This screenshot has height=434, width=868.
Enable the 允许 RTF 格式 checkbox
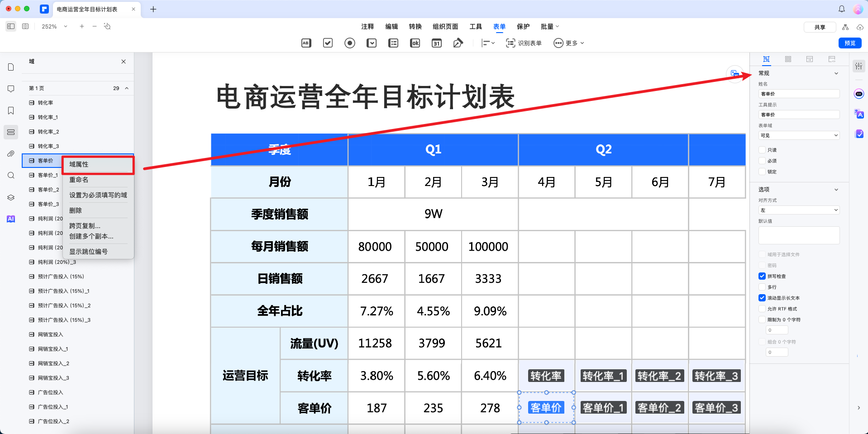point(762,309)
